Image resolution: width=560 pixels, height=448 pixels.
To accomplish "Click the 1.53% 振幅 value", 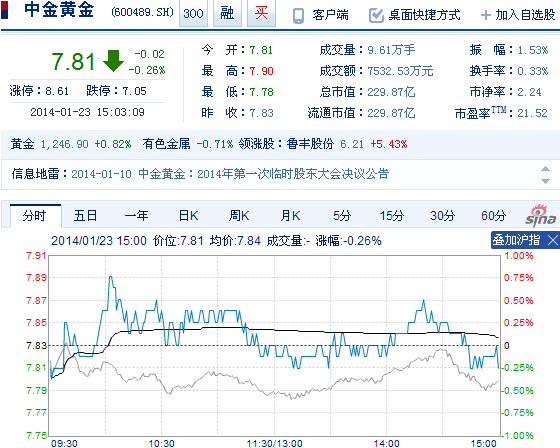I will [533, 50].
